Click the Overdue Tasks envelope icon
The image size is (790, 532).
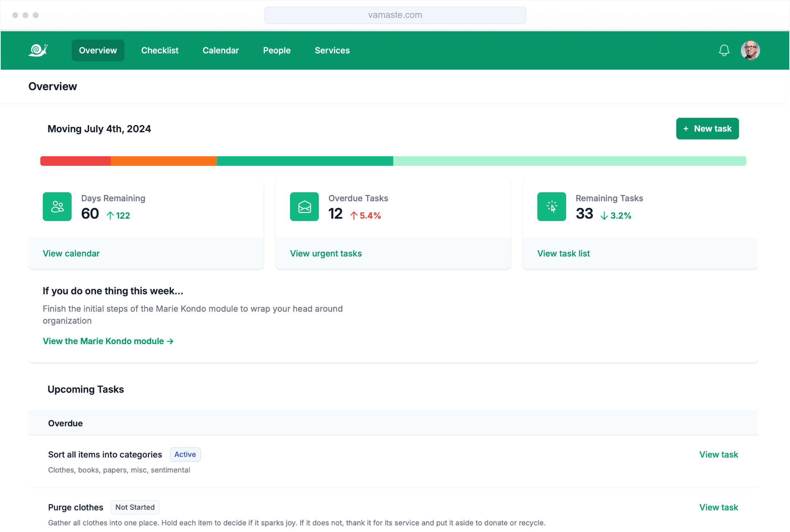pyautogui.click(x=304, y=206)
